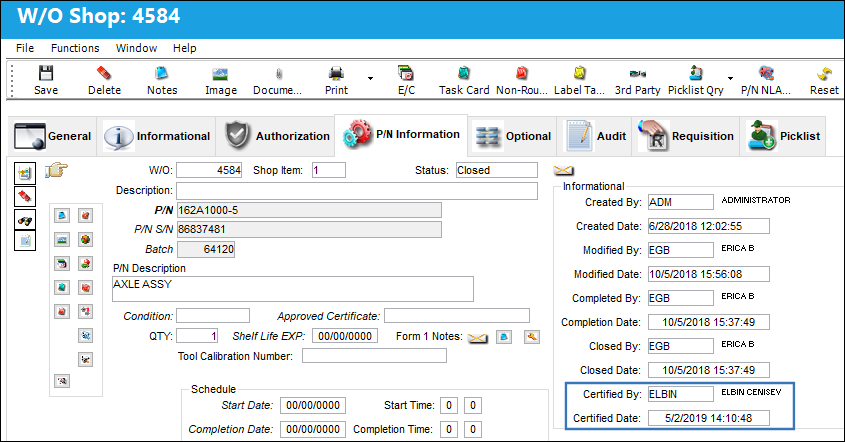Open the Task Card toolbar item
The width and height of the screenshot is (845, 442).
coord(464,80)
